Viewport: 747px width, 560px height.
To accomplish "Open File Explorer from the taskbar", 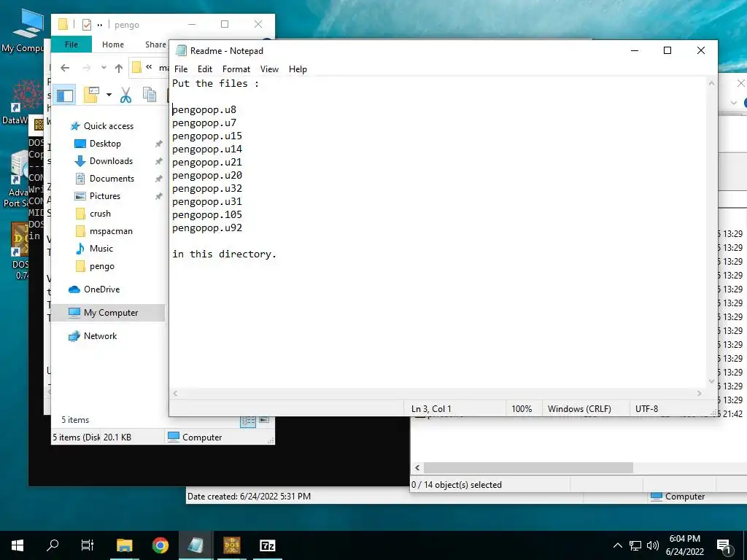I will coord(124,545).
